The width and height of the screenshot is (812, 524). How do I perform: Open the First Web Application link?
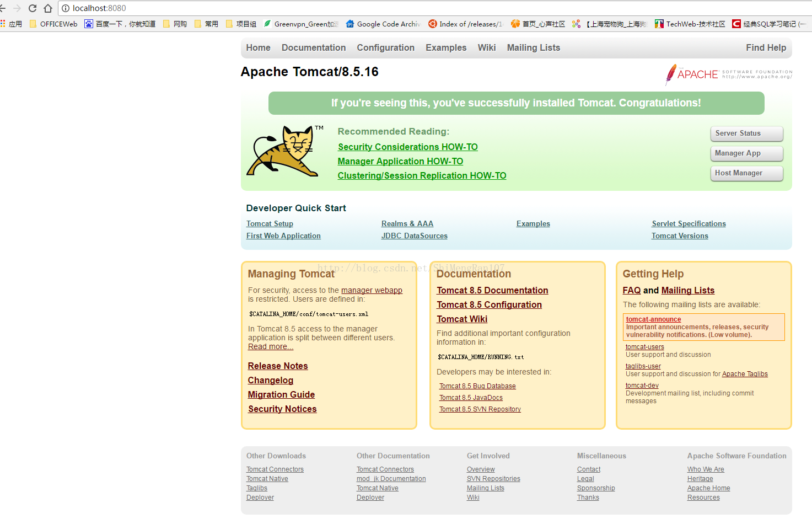(283, 236)
